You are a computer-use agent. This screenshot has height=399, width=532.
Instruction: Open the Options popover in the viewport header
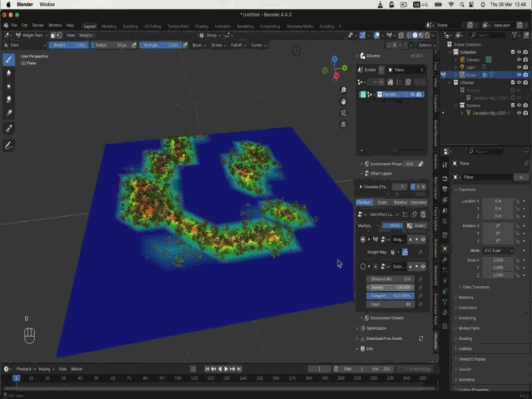(426, 45)
